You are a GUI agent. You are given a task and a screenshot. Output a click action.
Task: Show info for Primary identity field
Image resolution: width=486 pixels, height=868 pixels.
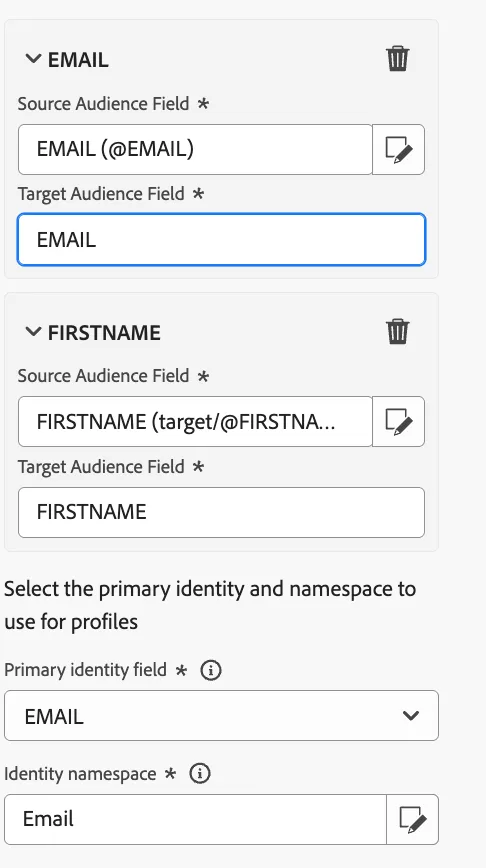pos(210,670)
